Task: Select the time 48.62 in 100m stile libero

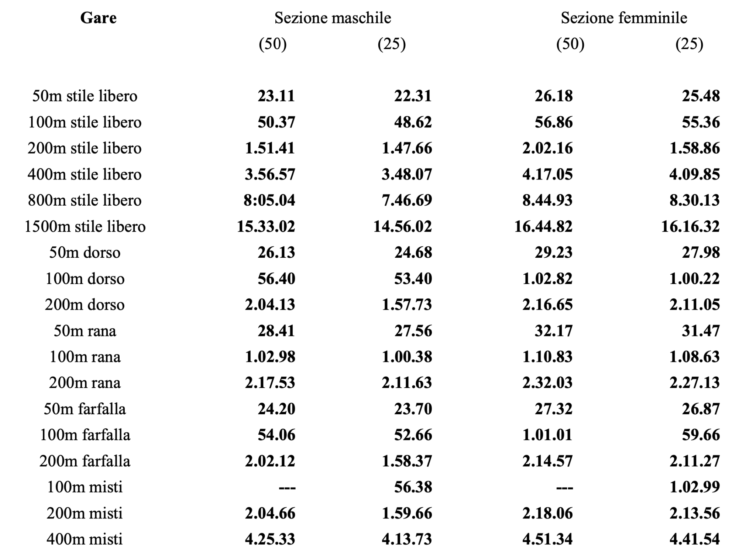Action: coord(413,122)
